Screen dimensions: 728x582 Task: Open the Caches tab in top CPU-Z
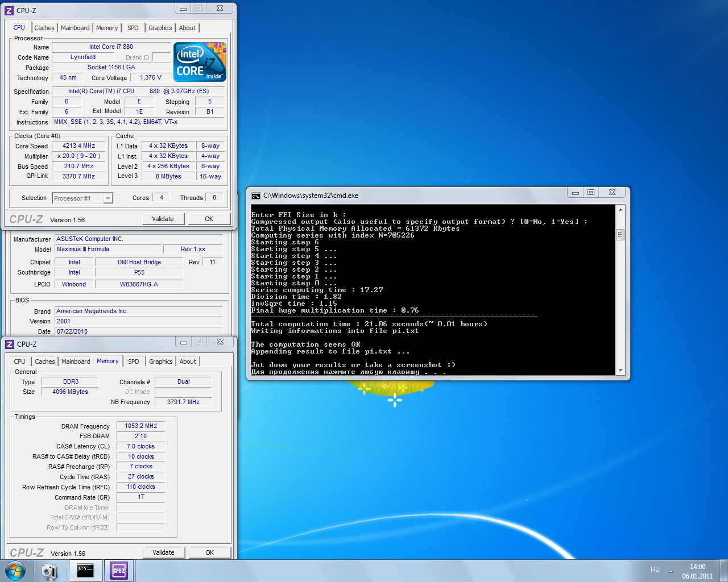coord(44,28)
